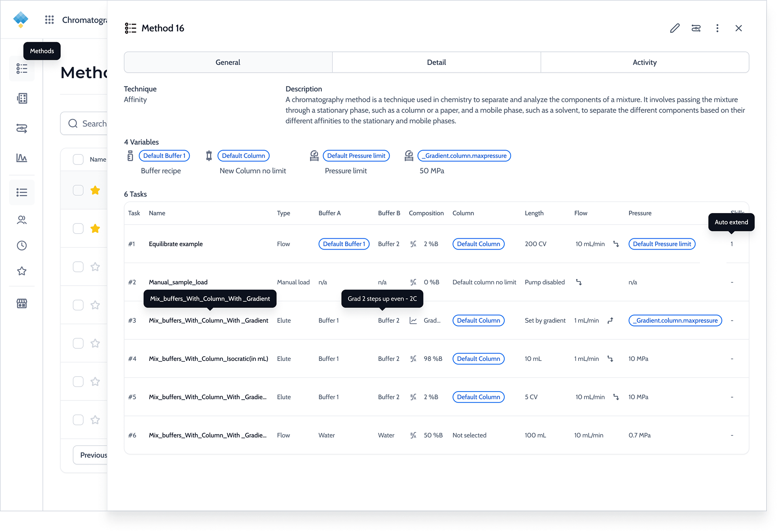Favorite the third method row star
Viewport: 777px width, 532px height.
tap(95, 267)
